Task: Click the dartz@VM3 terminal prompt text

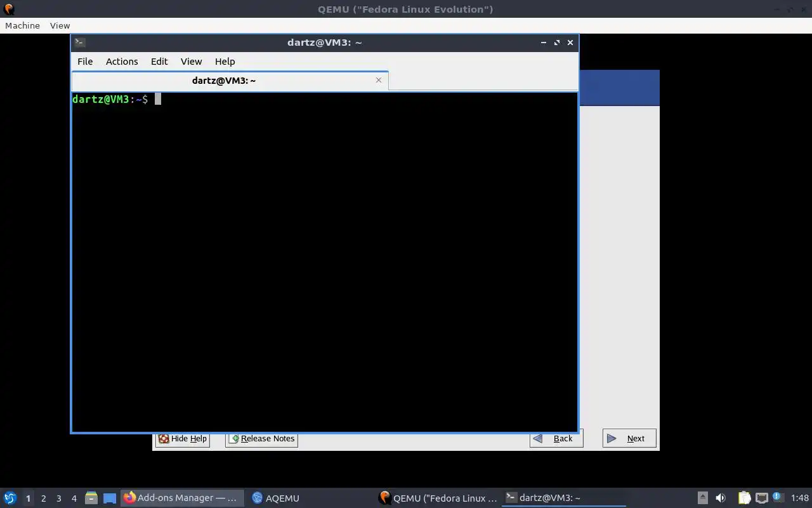Action: [110, 99]
